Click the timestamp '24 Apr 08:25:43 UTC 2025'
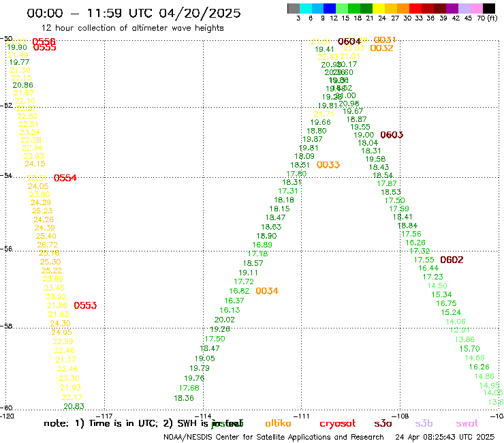The width and height of the screenshot is (504, 443). coord(445,438)
